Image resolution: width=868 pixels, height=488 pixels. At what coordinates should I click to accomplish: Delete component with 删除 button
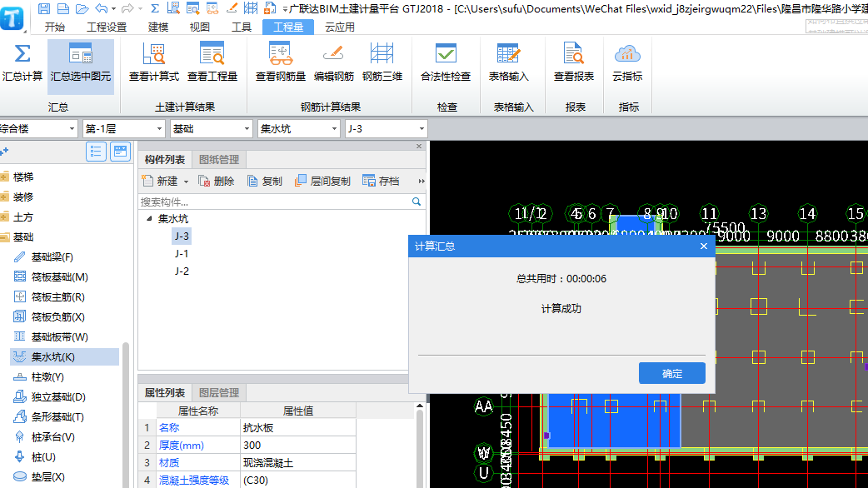point(217,181)
